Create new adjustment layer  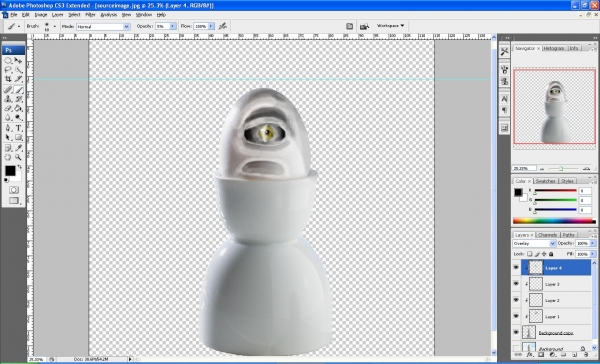click(x=553, y=355)
